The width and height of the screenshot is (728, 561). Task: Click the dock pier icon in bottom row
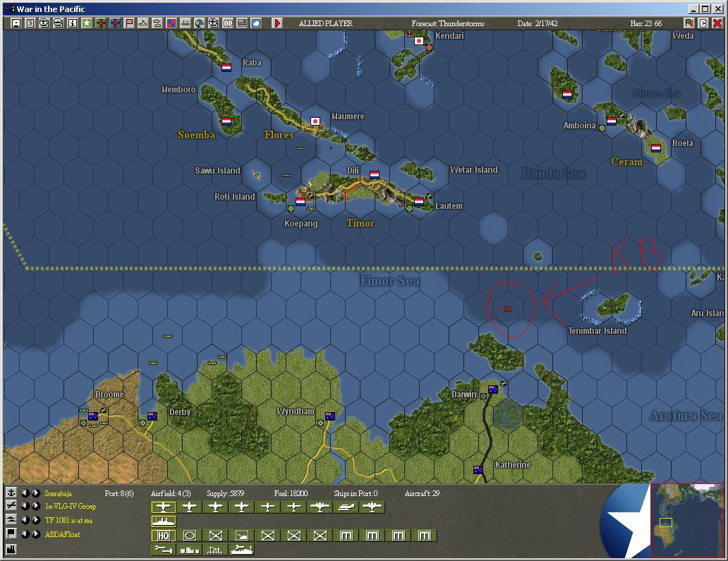pyautogui.click(x=215, y=550)
